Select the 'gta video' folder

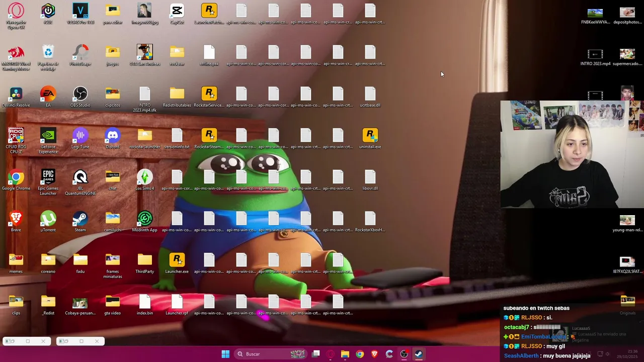point(113,305)
